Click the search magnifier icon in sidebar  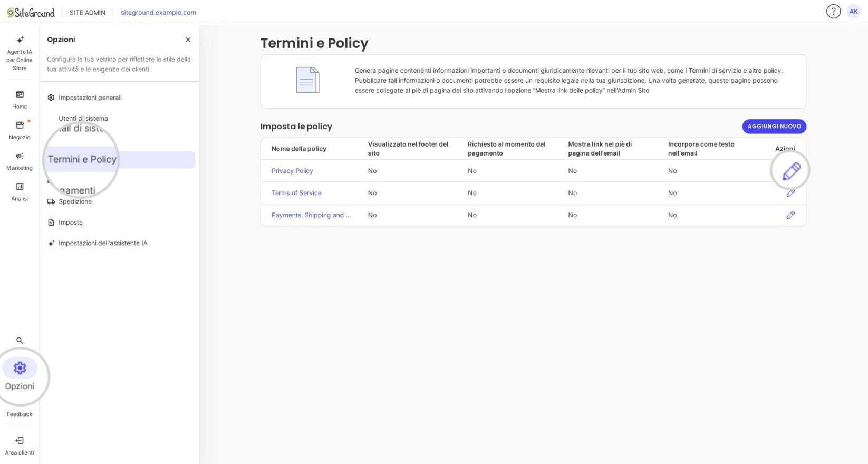click(x=20, y=341)
